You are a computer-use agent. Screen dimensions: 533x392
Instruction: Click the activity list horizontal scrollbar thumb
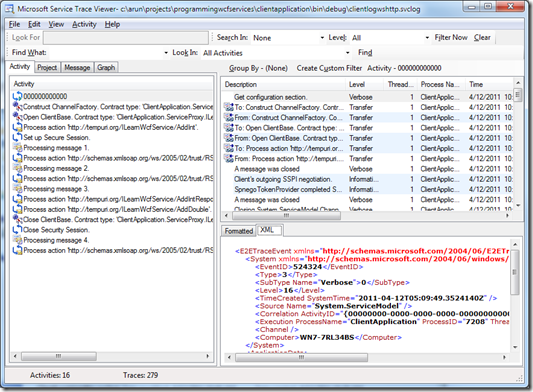[59, 356]
